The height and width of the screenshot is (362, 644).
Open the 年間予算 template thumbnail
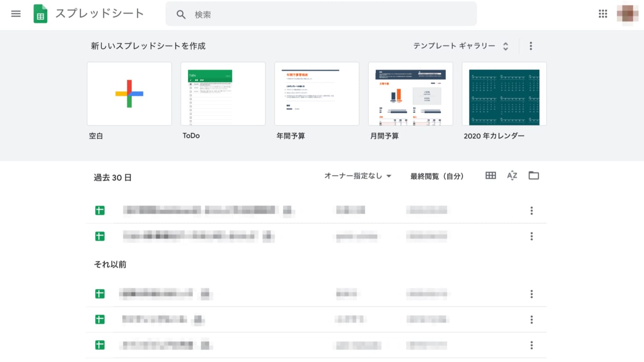click(x=317, y=94)
